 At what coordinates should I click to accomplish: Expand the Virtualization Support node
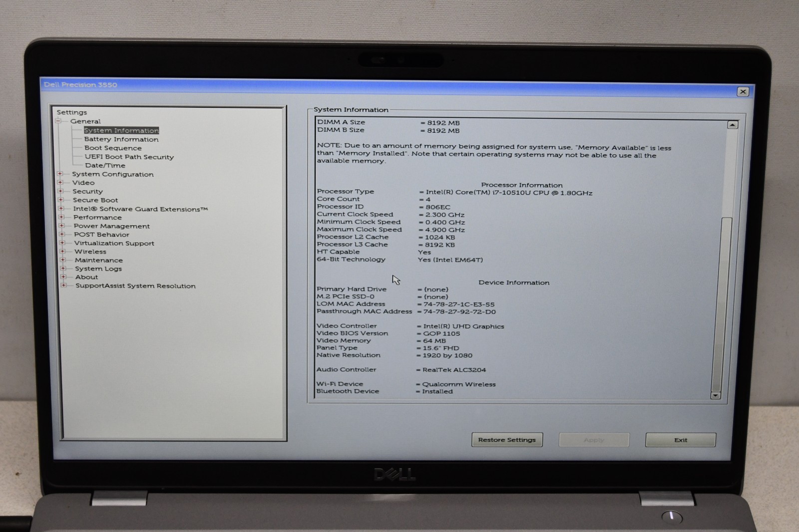(62, 243)
